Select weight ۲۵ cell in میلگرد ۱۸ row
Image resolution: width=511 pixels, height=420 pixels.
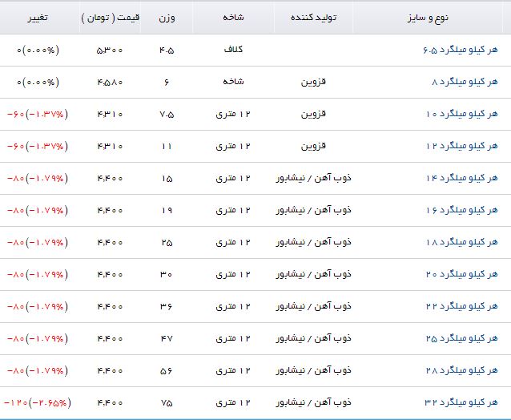click(x=167, y=242)
